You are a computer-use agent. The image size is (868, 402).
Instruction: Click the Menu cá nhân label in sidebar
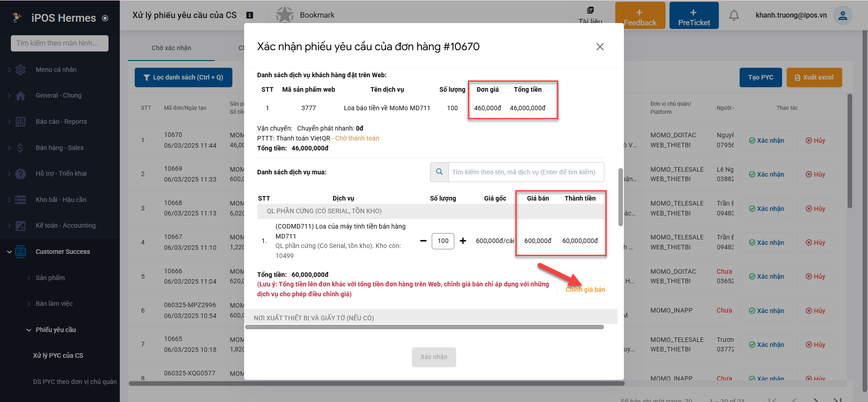tap(56, 70)
